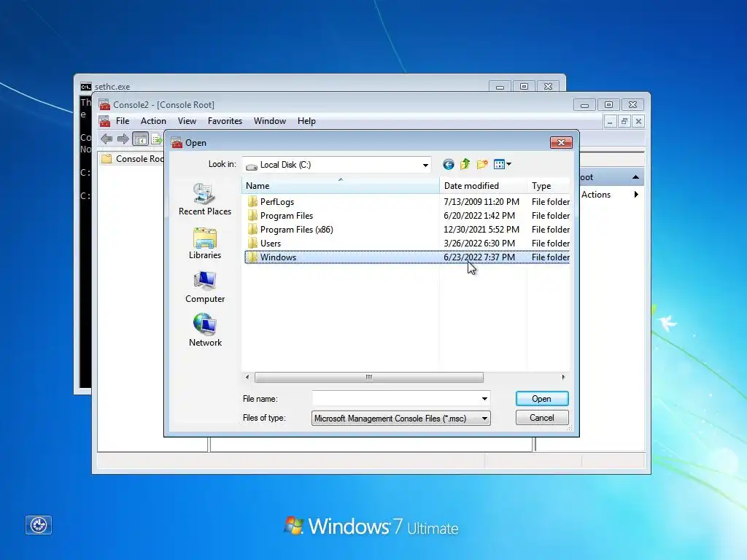The height and width of the screenshot is (560, 747).
Task: Sort by the Type column header
Action: click(549, 186)
